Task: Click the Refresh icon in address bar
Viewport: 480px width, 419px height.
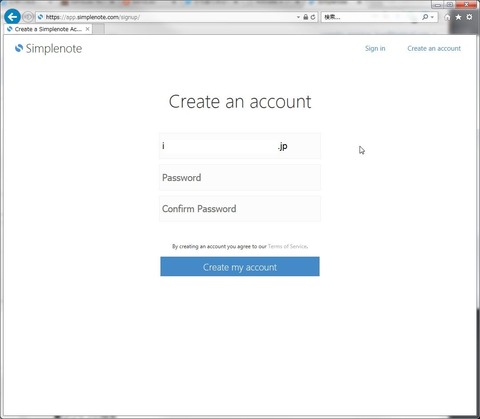Action: pos(313,17)
